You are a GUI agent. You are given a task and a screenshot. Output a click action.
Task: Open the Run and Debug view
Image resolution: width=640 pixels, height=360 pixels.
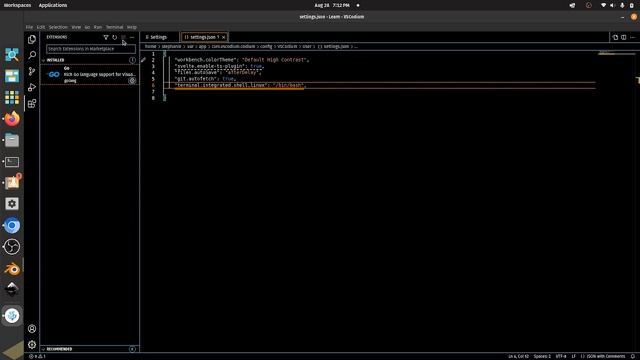tap(32, 87)
